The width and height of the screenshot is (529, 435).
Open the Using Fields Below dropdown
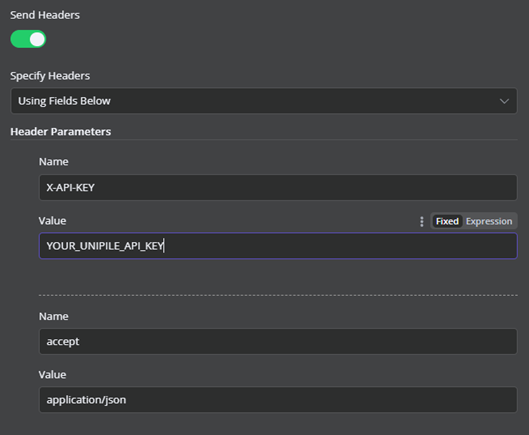click(x=264, y=101)
